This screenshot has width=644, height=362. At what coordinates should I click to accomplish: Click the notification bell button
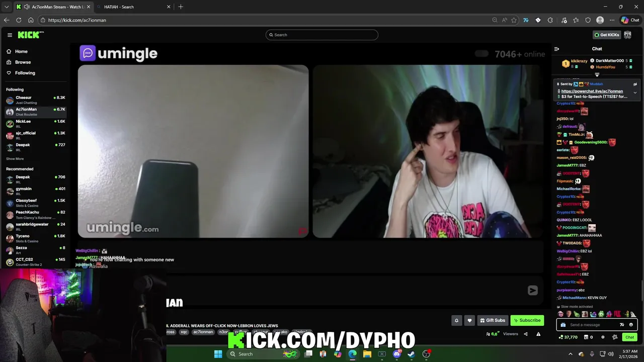click(x=457, y=320)
